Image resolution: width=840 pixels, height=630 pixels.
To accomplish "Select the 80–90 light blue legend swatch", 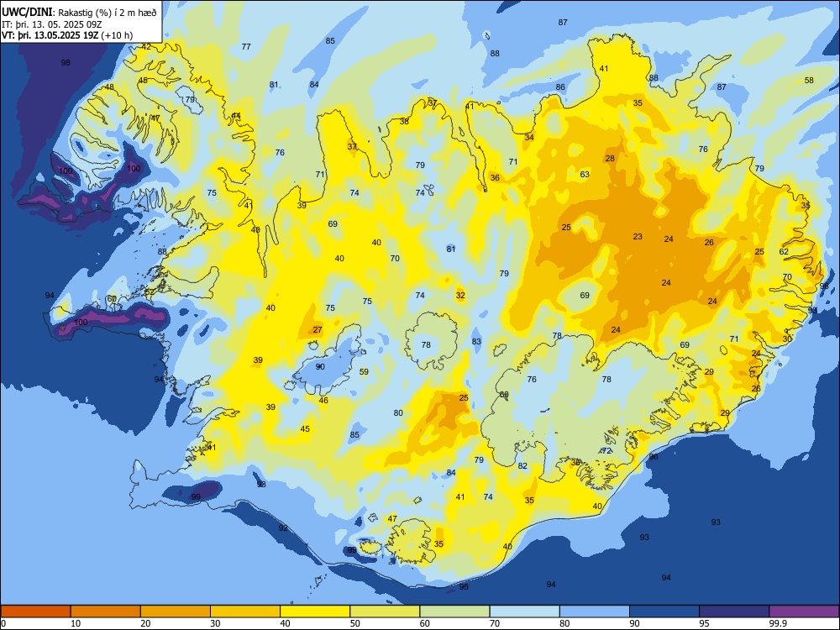I will point(594,612).
